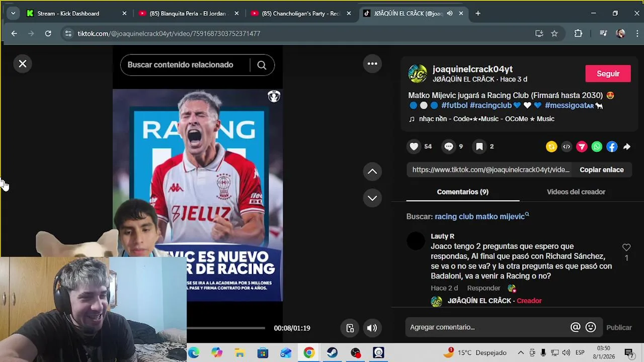Like Lauty R's comment
644x362 pixels.
pyautogui.click(x=626, y=247)
